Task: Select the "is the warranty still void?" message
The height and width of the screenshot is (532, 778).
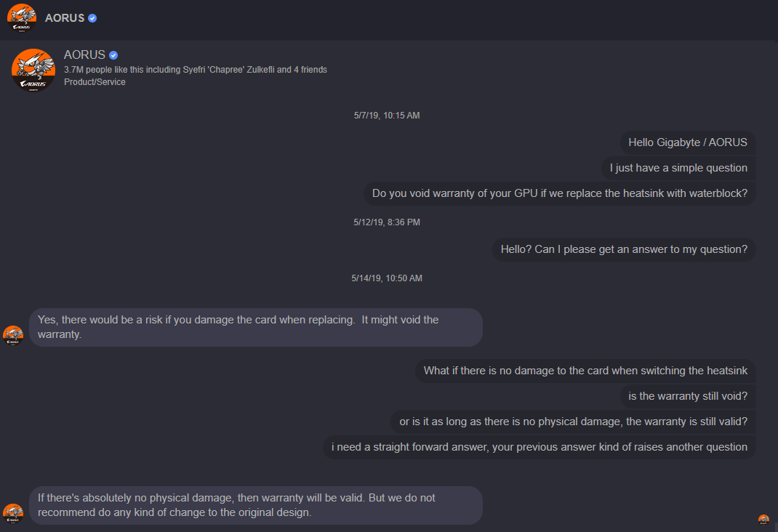Action: [x=688, y=396]
